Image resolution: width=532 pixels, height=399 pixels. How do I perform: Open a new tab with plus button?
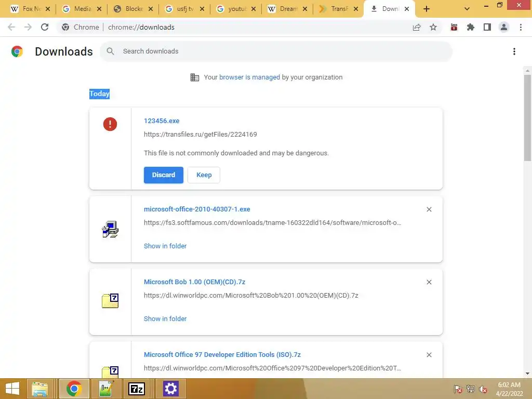click(x=427, y=9)
